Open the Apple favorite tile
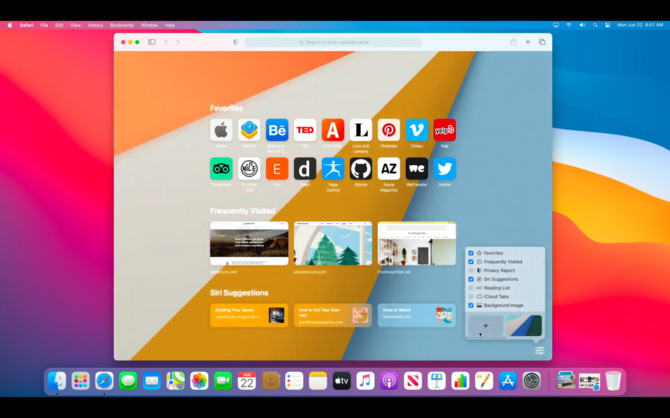670x418 pixels. click(221, 130)
